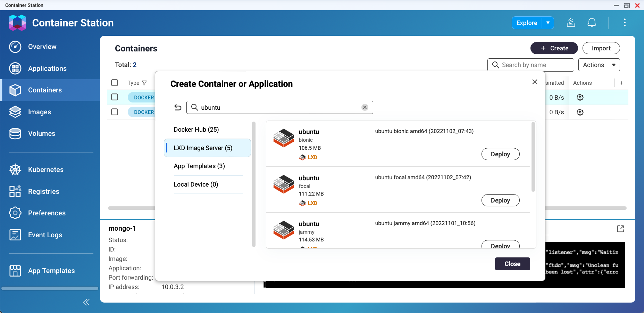Screen dimensions: 644x313
Task: Check the select-all checkbox in the container list
Action: tap(115, 83)
